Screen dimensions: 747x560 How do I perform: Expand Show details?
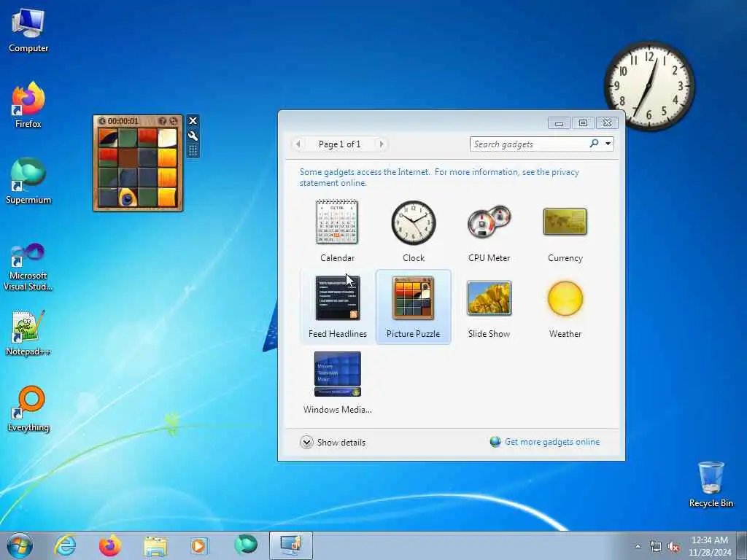(x=333, y=442)
